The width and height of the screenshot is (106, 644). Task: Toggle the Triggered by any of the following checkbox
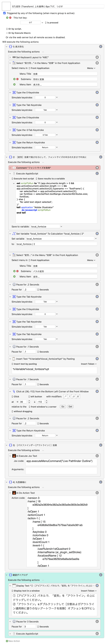pyautogui.click(x=4, y=13)
